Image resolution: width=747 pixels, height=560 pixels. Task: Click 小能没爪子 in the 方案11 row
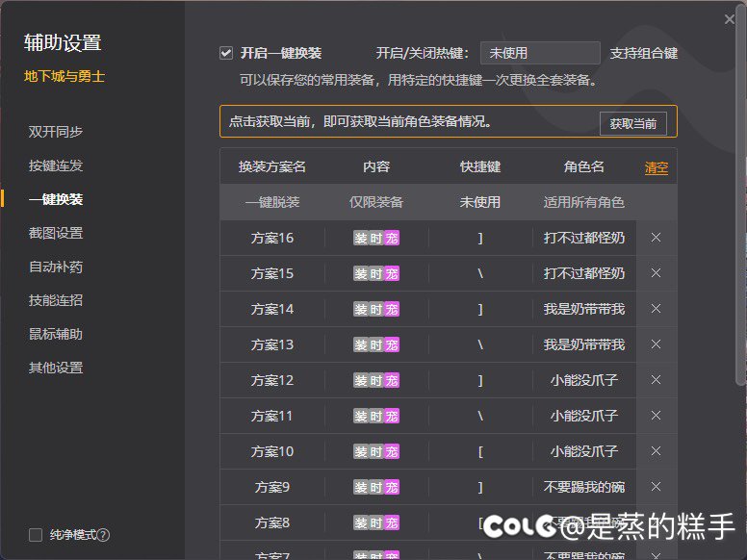point(584,416)
